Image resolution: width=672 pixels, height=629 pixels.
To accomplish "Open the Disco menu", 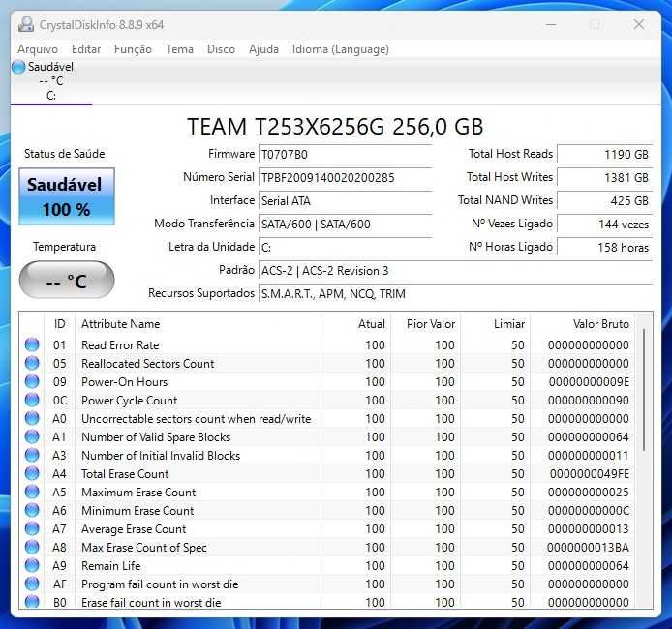I will click(221, 49).
